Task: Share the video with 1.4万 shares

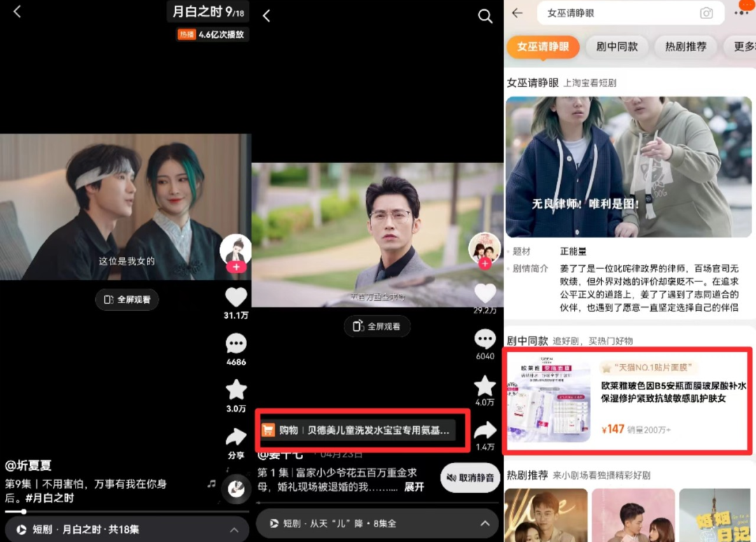Action: [484, 431]
